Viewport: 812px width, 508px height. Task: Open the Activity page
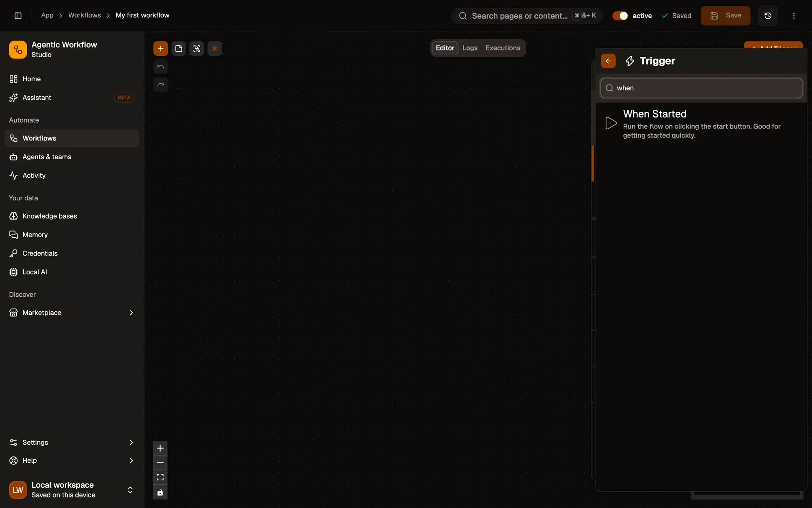tap(72, 176)
